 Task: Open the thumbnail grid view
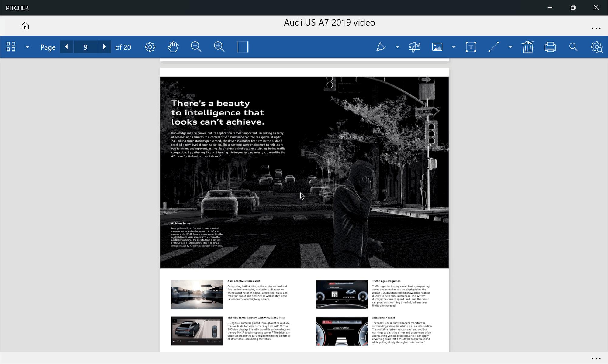pos(11,47)
